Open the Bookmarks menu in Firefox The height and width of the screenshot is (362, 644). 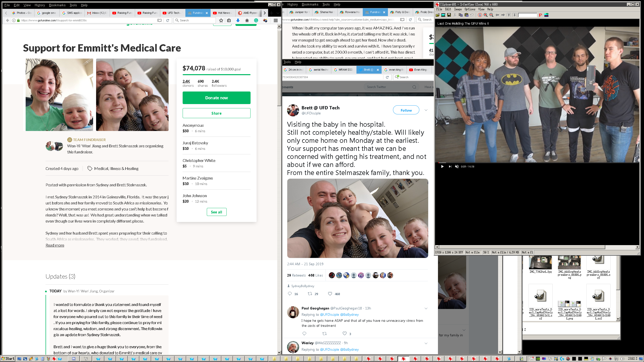click(57, 5)
